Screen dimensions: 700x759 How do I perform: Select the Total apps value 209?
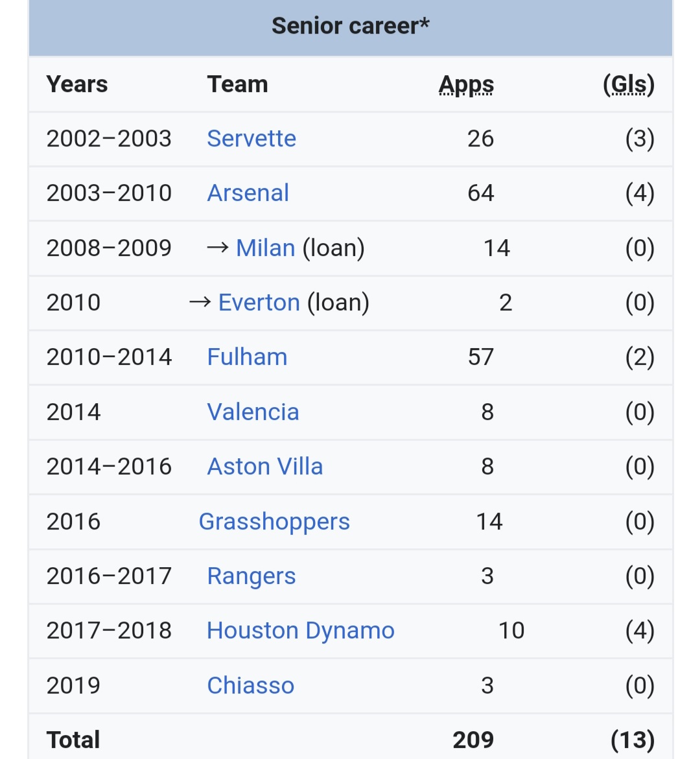[x=473, y=740]
